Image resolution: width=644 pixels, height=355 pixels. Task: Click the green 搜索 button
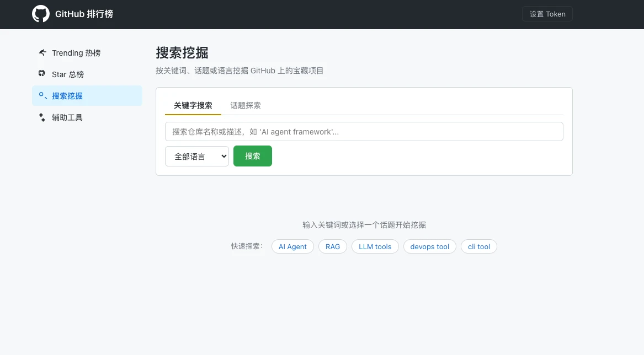253,156
